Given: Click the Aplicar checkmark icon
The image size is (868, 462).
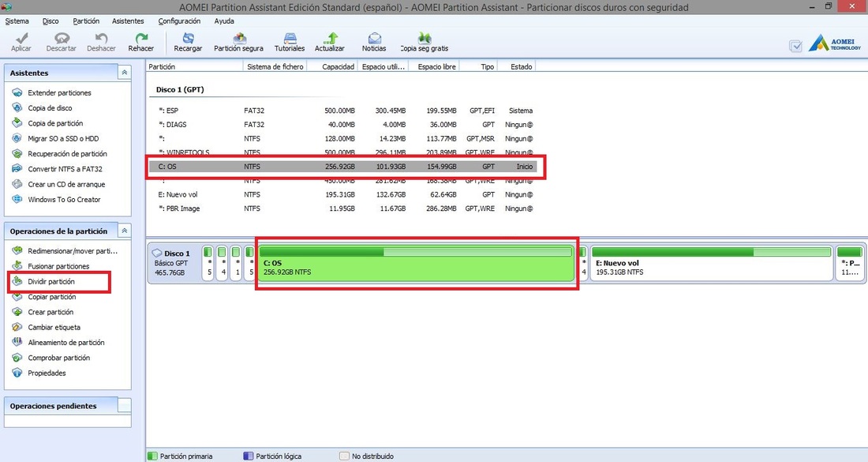Looking at the screenshot, I should point(21,38).
